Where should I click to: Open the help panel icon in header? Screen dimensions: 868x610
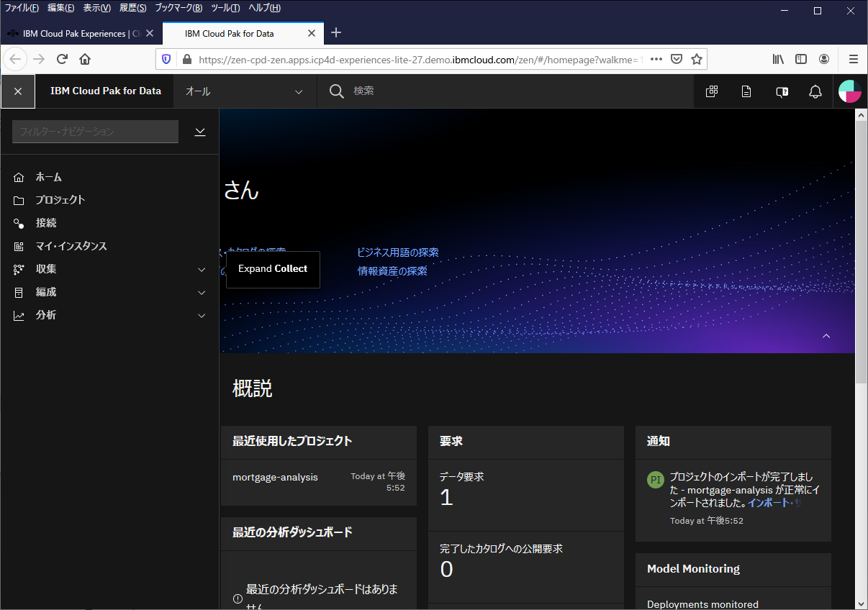782,91
